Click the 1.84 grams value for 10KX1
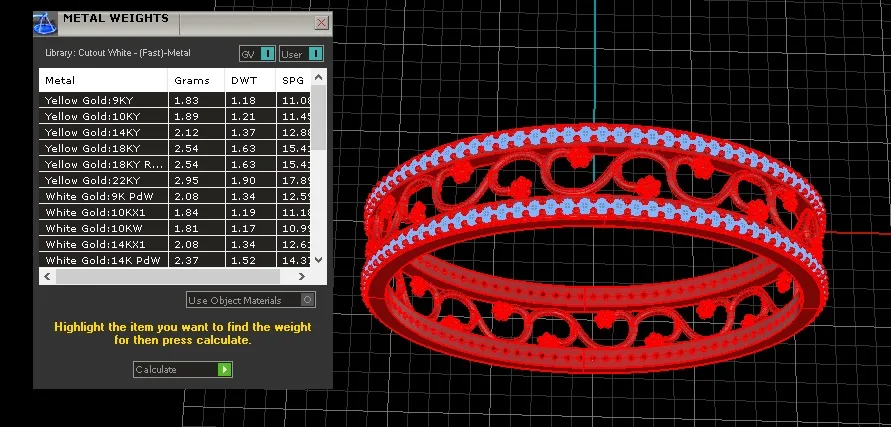The image size is (891, 427). click(x=186, y=212)
